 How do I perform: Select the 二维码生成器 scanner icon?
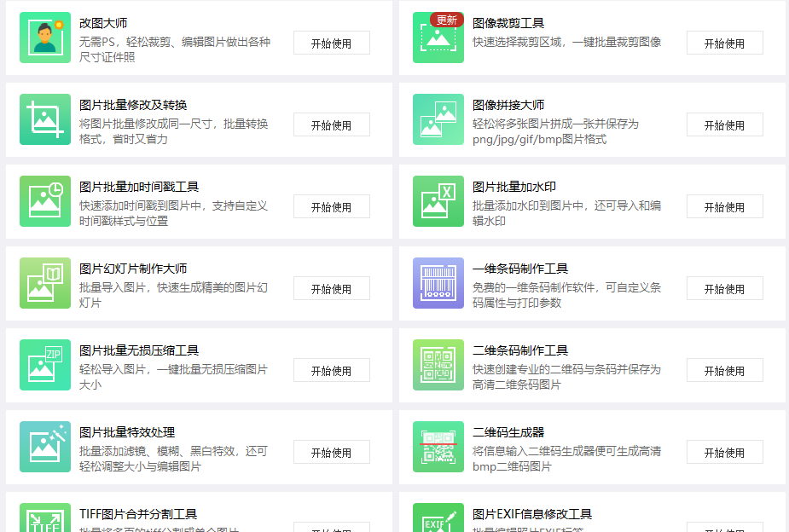(x=438, y=447)
